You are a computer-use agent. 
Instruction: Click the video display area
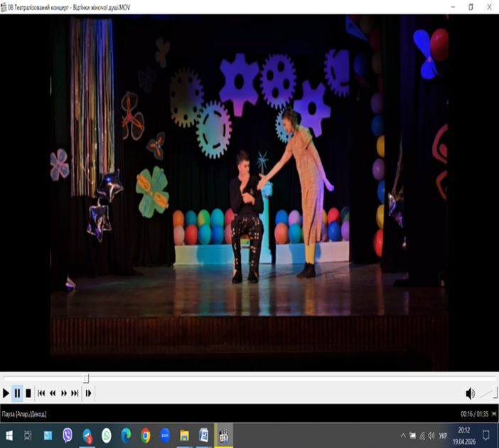pyautogui.click(x=249, y=192)
